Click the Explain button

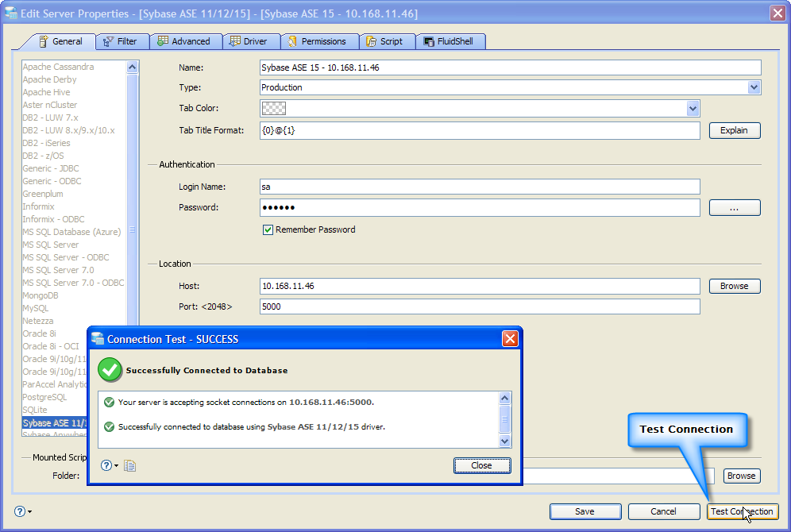(x=735, y=130)
